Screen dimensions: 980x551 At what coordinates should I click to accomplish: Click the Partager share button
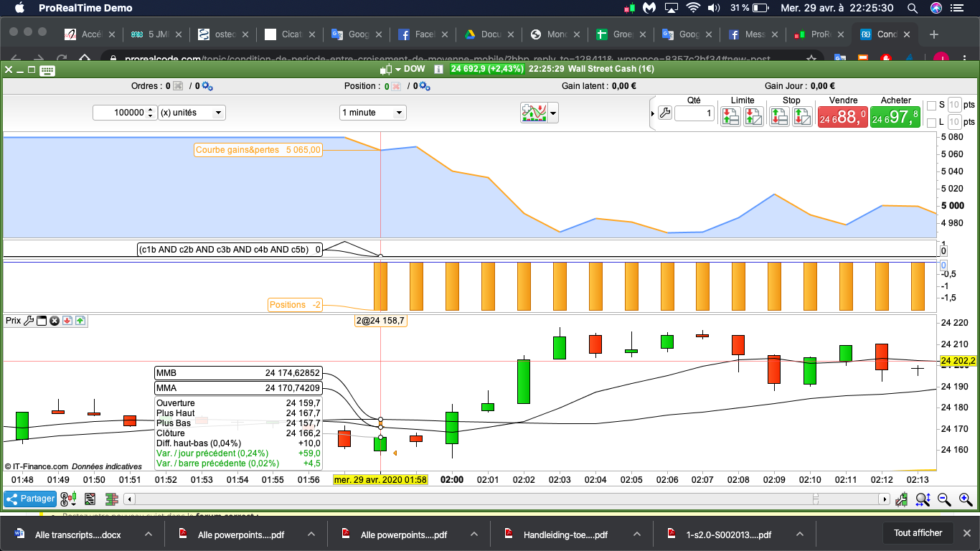(30, 499)
